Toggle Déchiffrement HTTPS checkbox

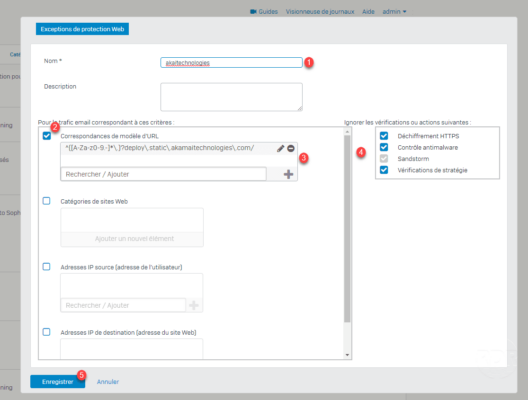tap(384, 136)
